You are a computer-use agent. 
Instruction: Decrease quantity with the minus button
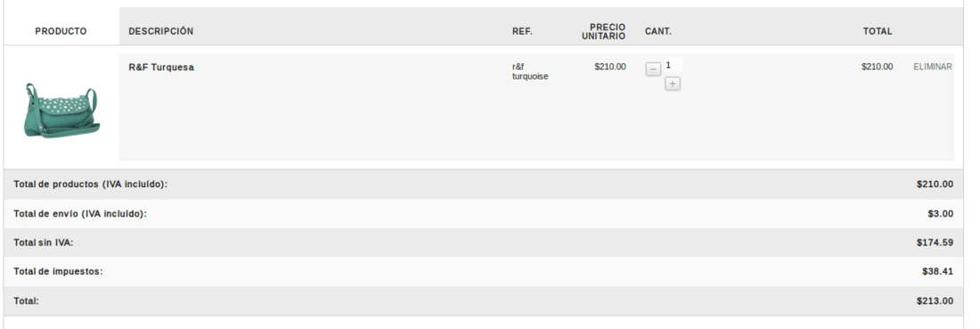pyautogui.click(x=652, y=69)
